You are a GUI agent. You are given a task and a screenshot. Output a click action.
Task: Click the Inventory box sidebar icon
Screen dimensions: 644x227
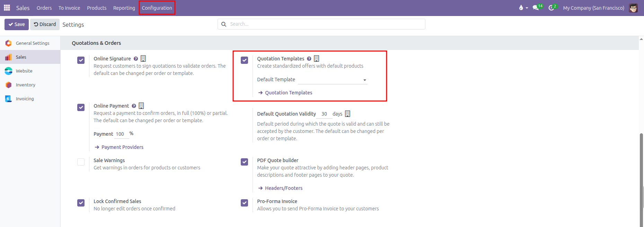[x=9, y=85]
